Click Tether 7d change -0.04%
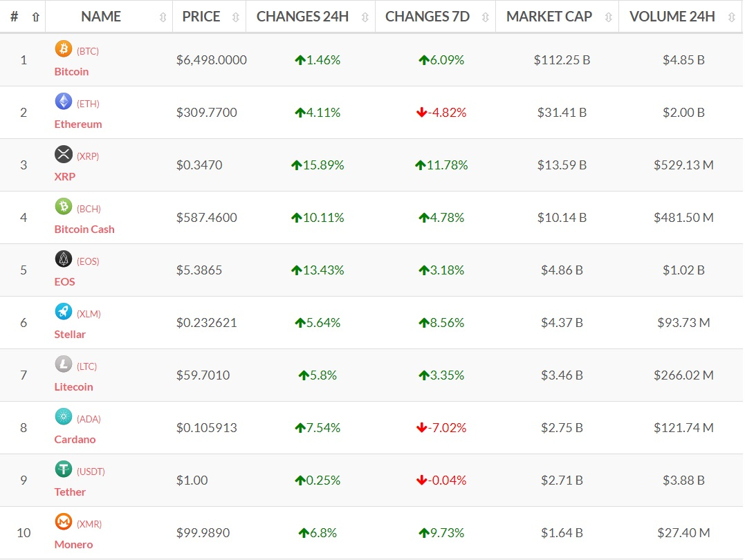 pos(441,480)
